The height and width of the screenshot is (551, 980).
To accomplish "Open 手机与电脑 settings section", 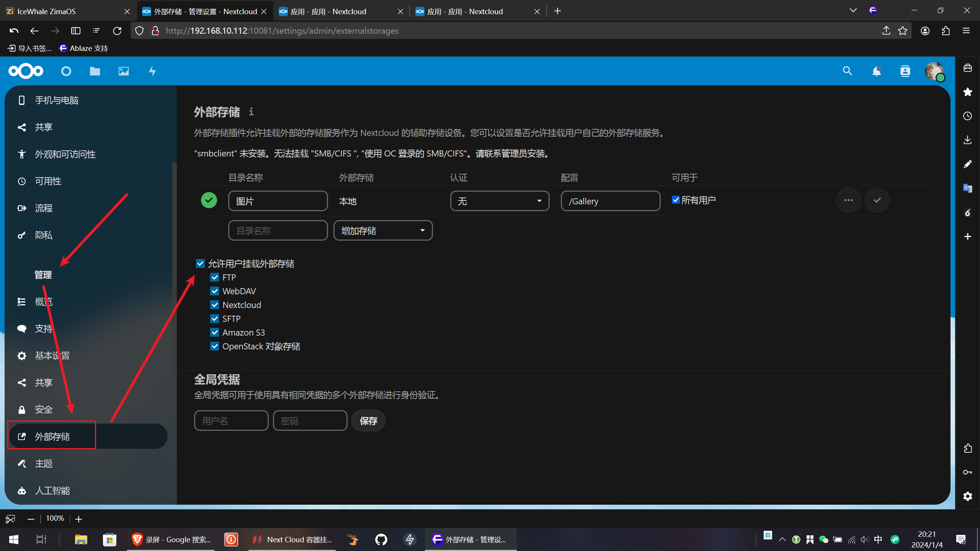I will point(88,100).
